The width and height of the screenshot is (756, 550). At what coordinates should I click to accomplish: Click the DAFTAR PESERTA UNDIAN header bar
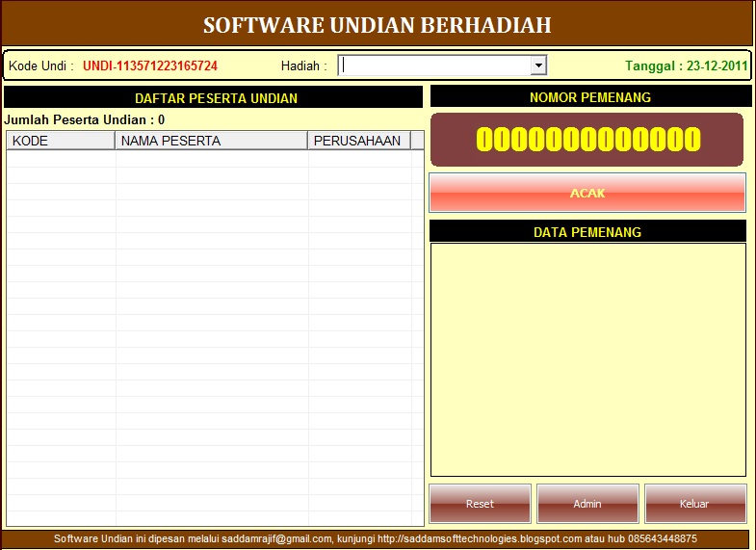coord(214,97)
